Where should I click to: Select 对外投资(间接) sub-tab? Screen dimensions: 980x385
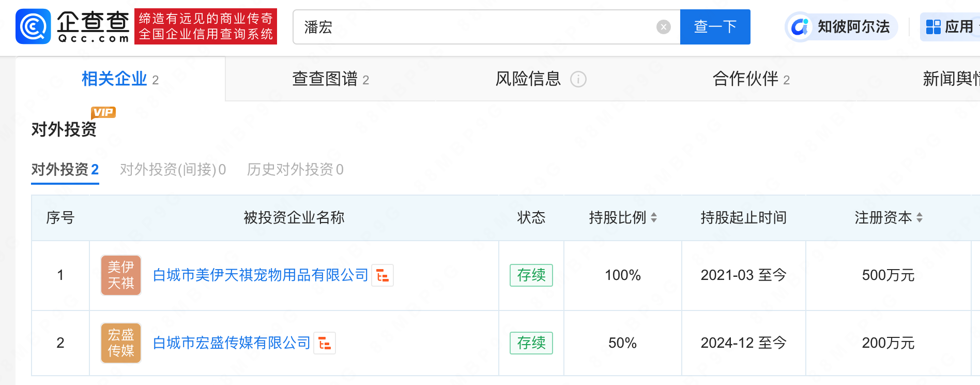173,170
